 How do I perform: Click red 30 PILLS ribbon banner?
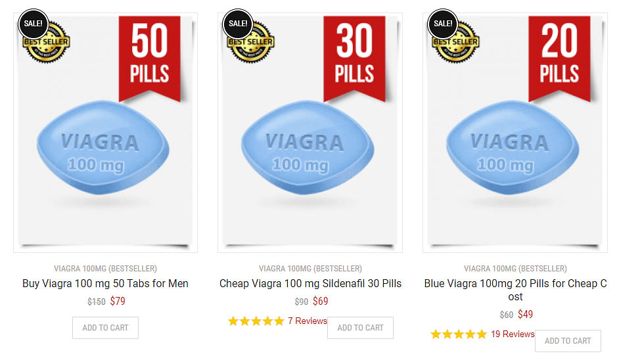pyautogui.click(x=354, y=58)
